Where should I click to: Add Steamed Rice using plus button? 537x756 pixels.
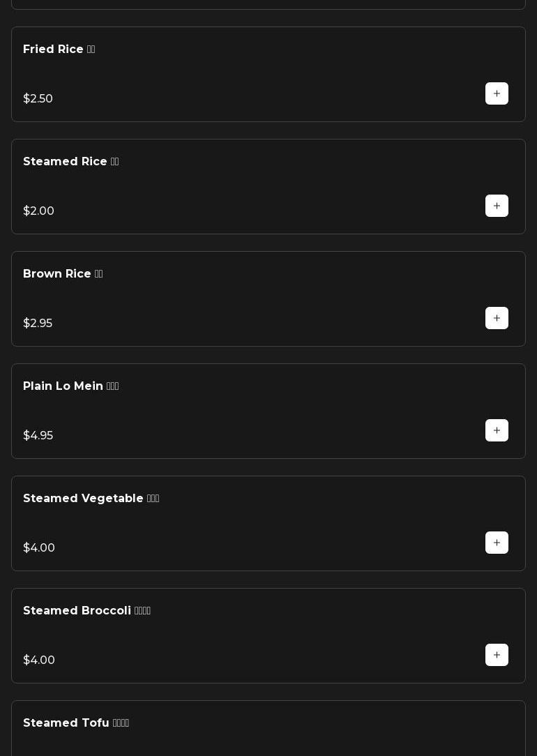click(x=497, y=206)
